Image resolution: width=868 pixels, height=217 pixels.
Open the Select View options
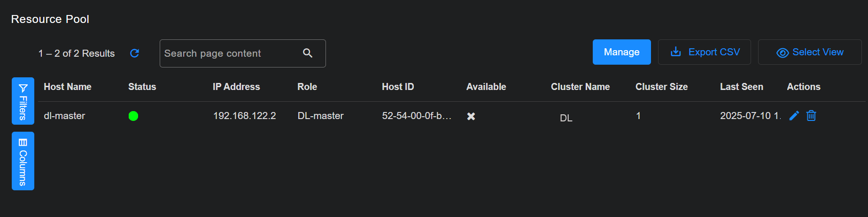click(810, 52)
